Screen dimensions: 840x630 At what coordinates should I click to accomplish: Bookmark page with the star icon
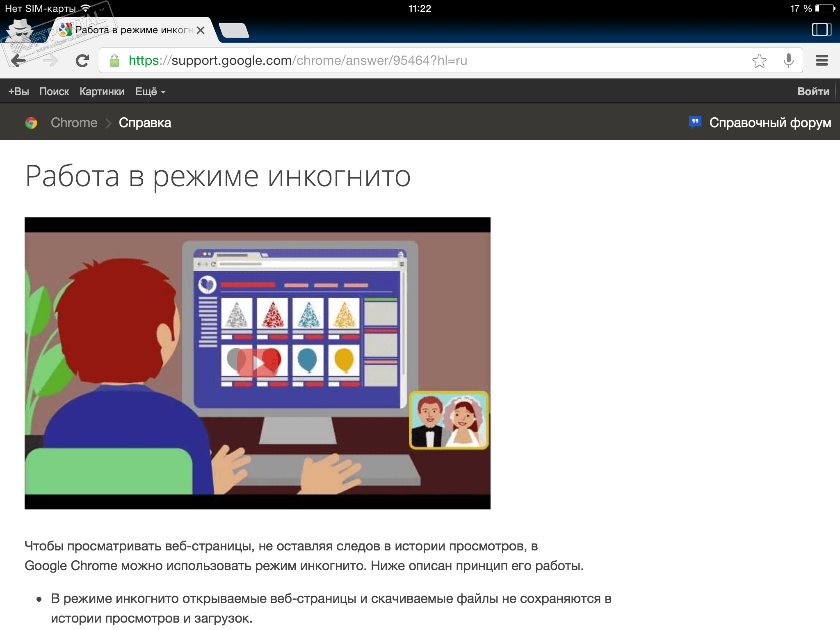tap(759, 61)
